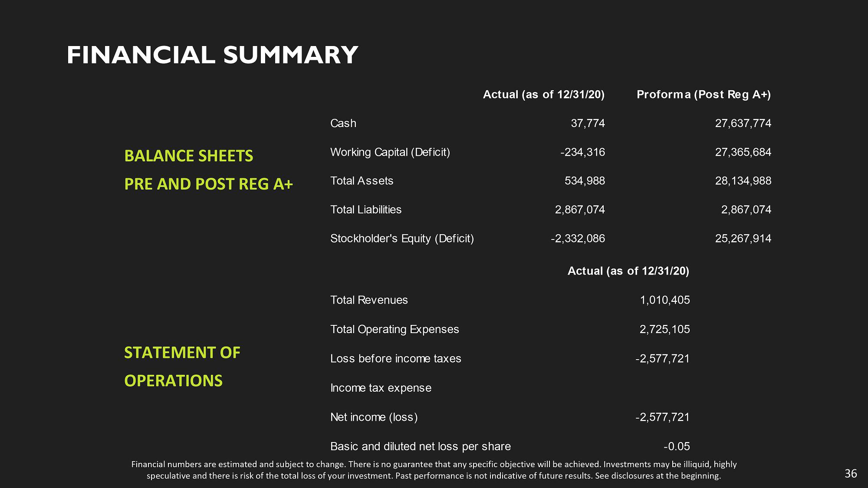This screenshot has width=868, height=488.
Task: Click the Total Liabilities row label
Action: click(365, 210)
